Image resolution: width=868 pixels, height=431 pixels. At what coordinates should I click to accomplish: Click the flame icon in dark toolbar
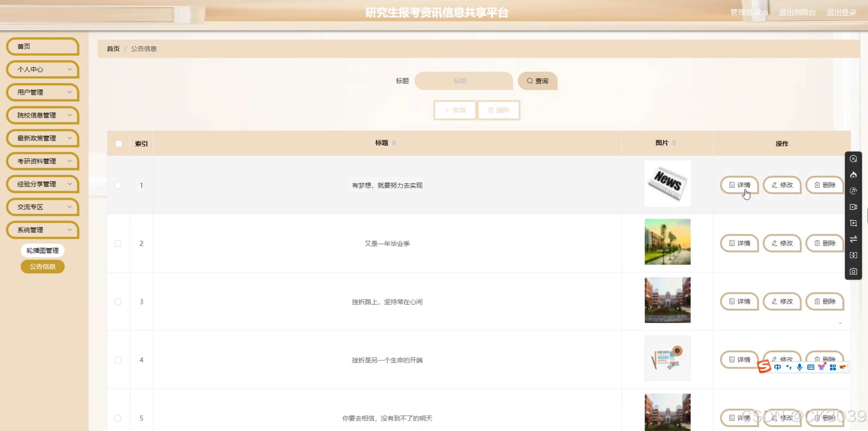pos(853,174)
